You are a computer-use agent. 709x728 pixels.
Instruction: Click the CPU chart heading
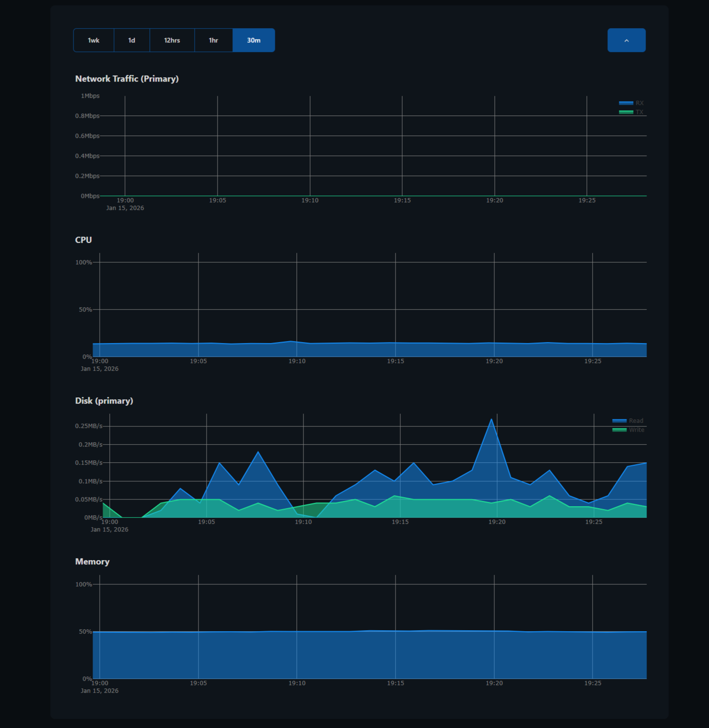[x=83, y=240]
